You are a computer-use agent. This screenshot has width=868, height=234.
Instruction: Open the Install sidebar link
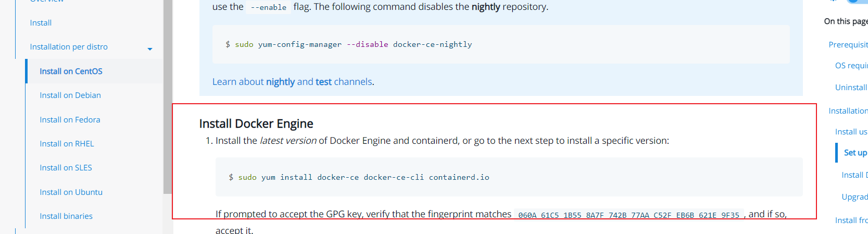tap(41, 23)
